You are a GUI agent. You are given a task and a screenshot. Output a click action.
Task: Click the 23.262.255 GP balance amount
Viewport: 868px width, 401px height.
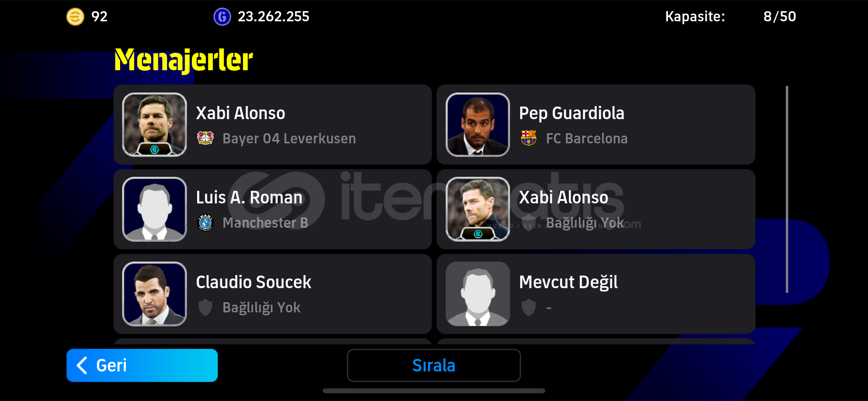[273, 17]
